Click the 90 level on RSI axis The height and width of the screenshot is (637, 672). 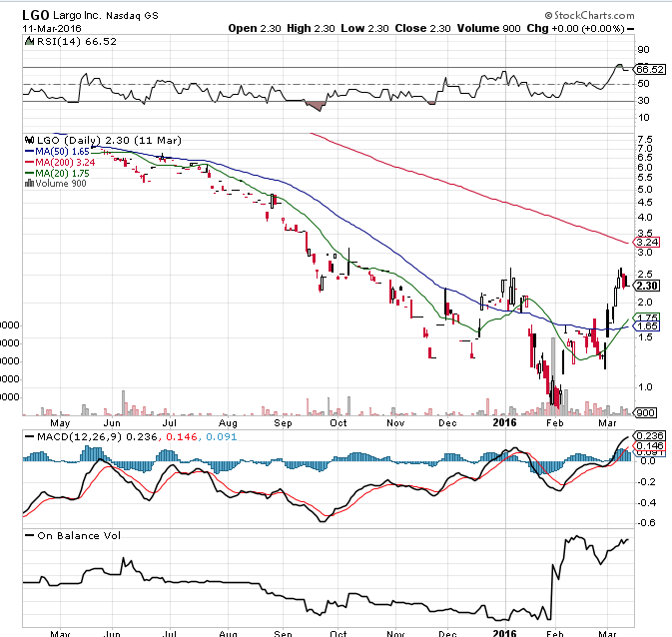643,50
